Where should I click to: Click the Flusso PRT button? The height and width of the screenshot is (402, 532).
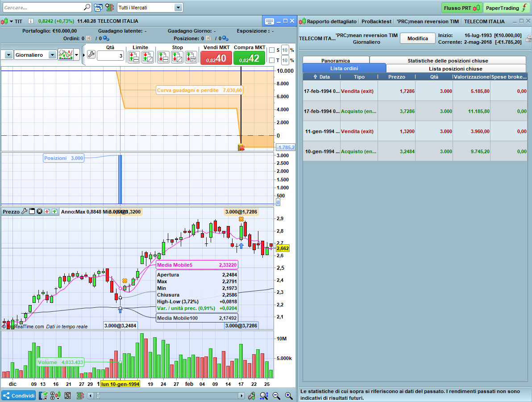coord(461,8)
